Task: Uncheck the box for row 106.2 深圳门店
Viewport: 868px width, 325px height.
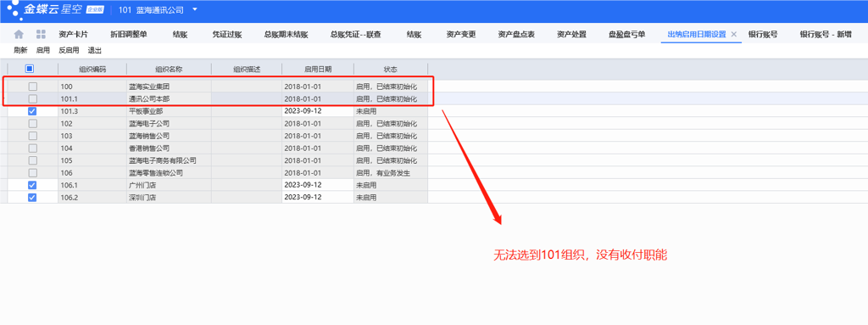Action: 33,198
